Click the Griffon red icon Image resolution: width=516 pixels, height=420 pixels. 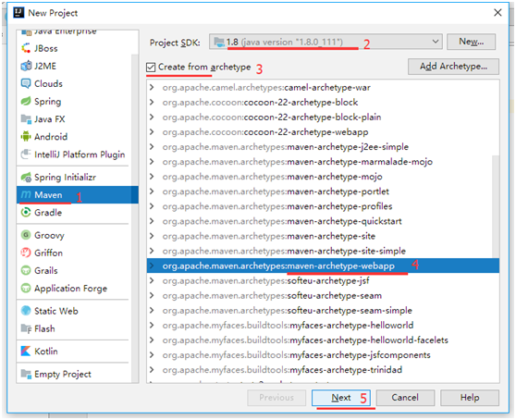26,253
